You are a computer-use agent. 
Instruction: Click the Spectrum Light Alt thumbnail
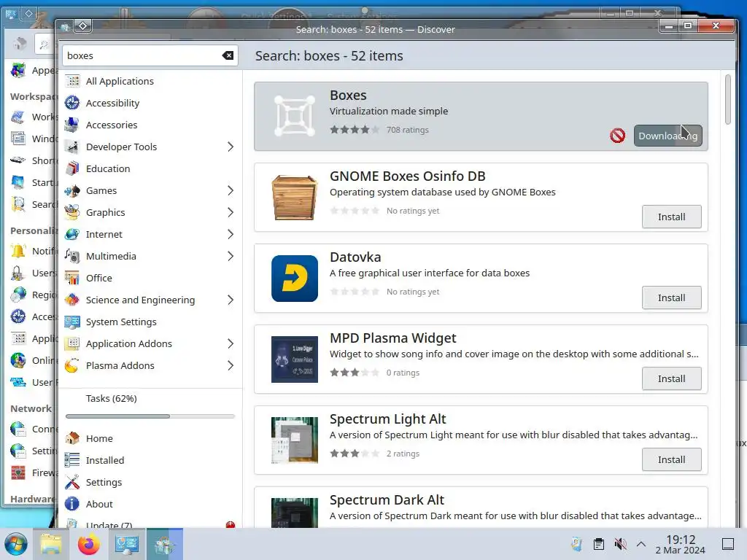point(295,440)
